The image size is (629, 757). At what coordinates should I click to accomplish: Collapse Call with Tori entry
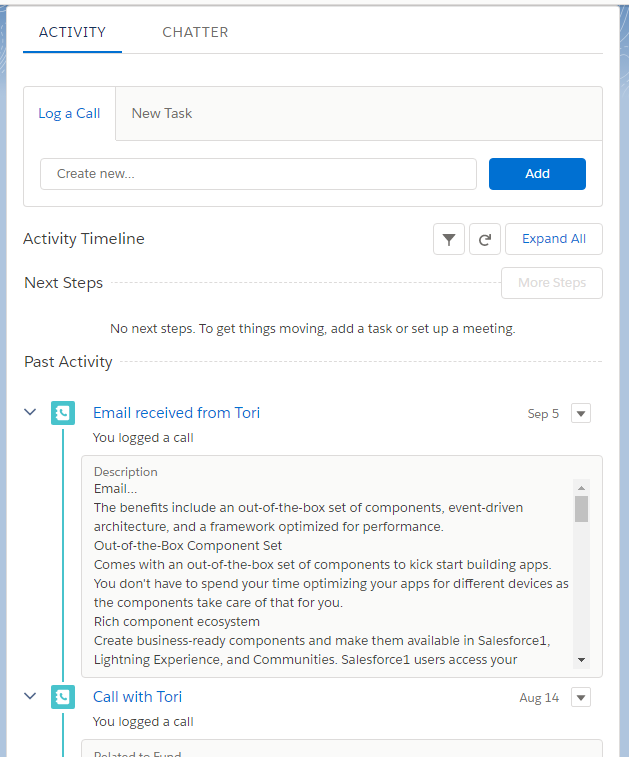[31, 696]
